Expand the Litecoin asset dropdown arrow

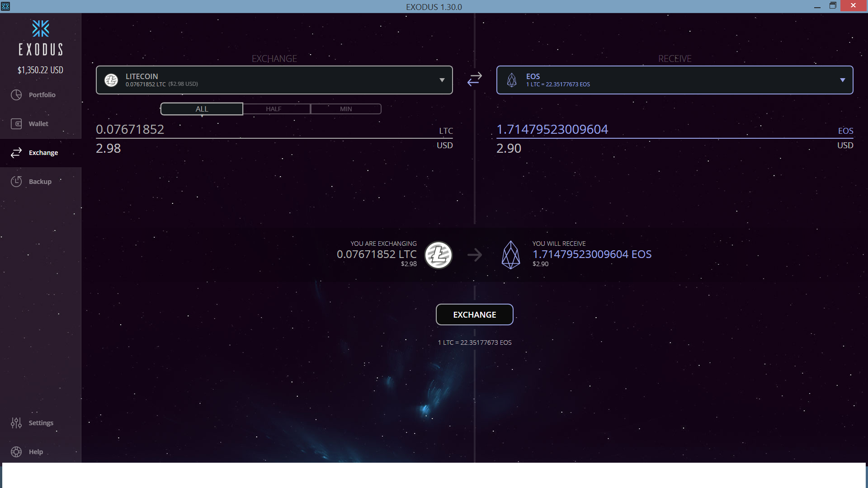point(442,80)
